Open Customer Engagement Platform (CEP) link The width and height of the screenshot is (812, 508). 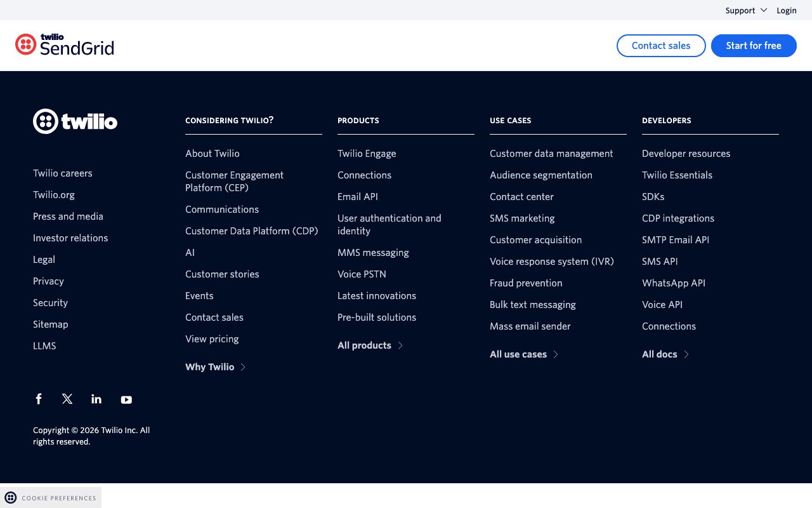tap(234, 182)
